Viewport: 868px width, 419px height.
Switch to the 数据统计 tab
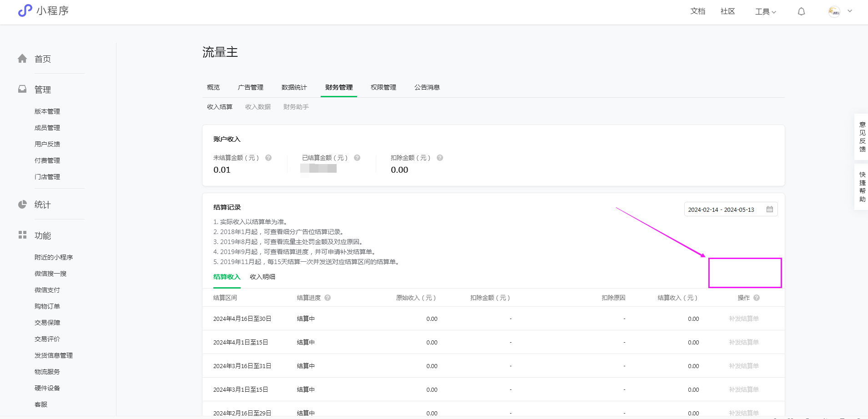point(294,87)
